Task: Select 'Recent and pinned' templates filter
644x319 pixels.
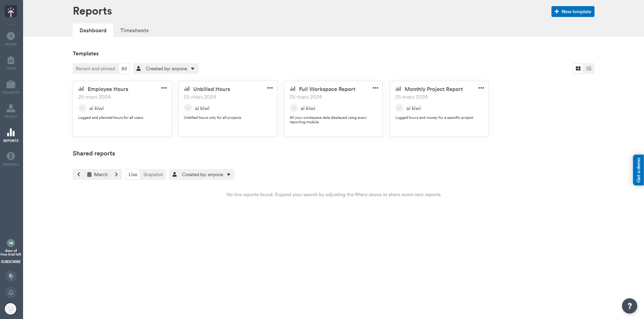Action: point(95,69)
